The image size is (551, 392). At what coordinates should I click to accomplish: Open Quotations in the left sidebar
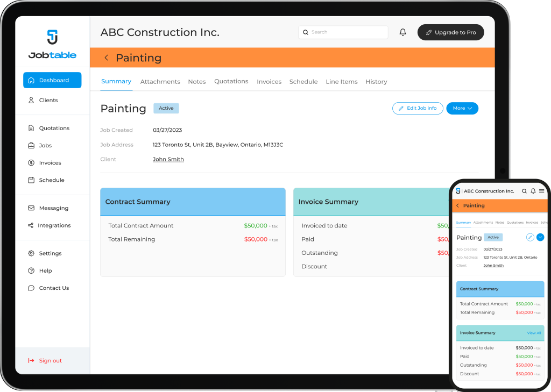[54, 129]
